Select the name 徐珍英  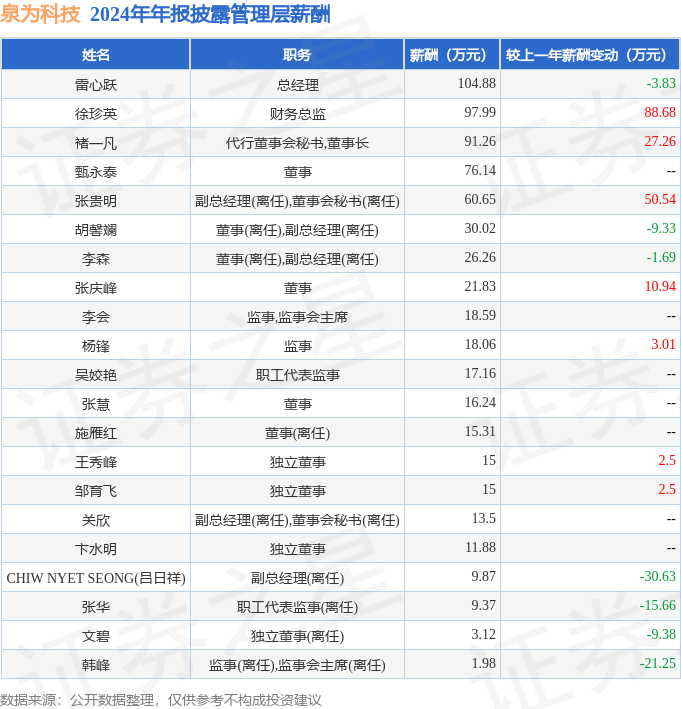tap(95, 113)
